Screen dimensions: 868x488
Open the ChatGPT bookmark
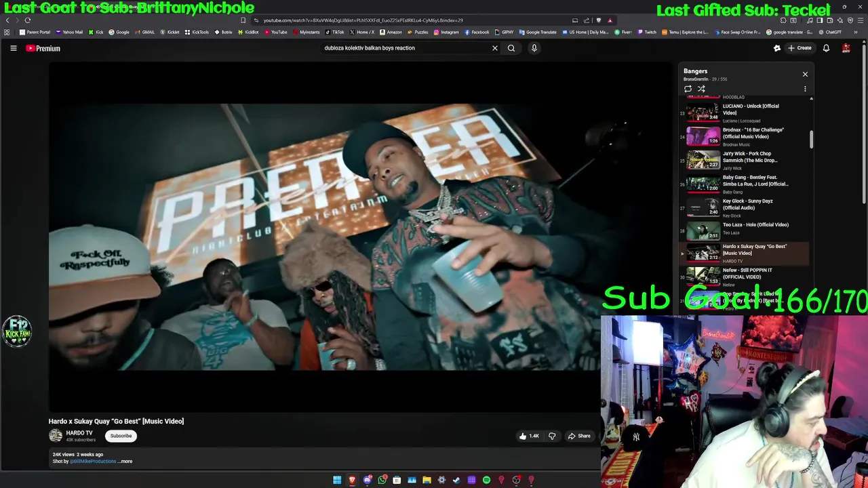click(x=830, y=32)
